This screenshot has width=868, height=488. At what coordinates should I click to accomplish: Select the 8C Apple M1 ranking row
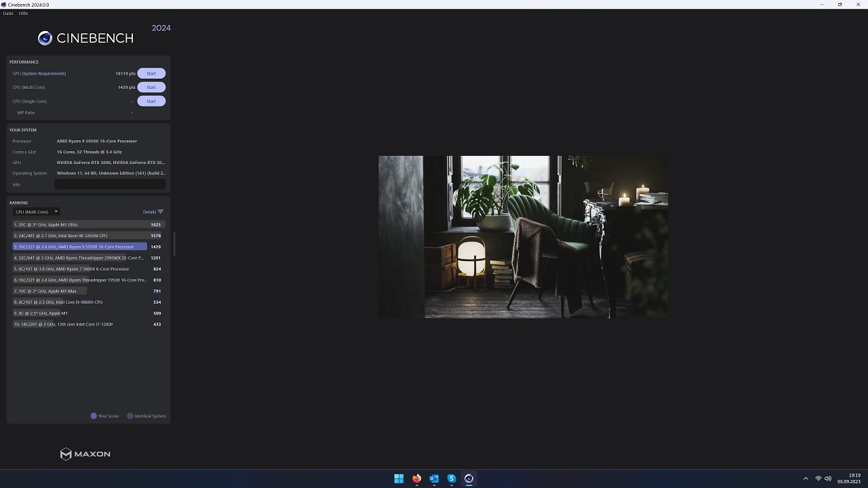(89, 313)
